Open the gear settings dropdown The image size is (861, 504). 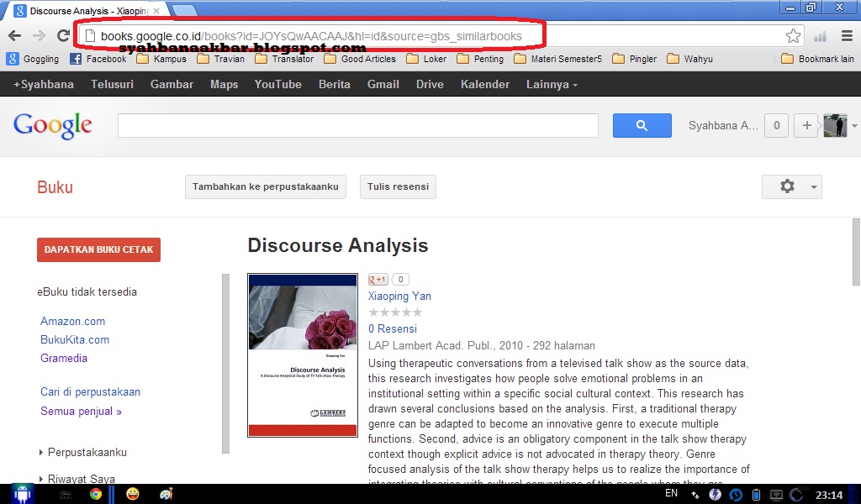pyautogui.click(x=792, y=187)
